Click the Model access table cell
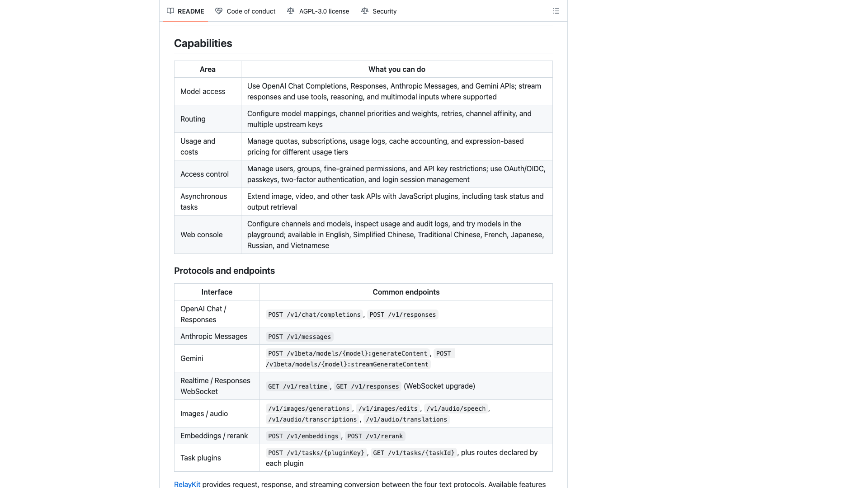Image resolution: width=868 pixels, height=488 pixels. [x=208, y=91]
